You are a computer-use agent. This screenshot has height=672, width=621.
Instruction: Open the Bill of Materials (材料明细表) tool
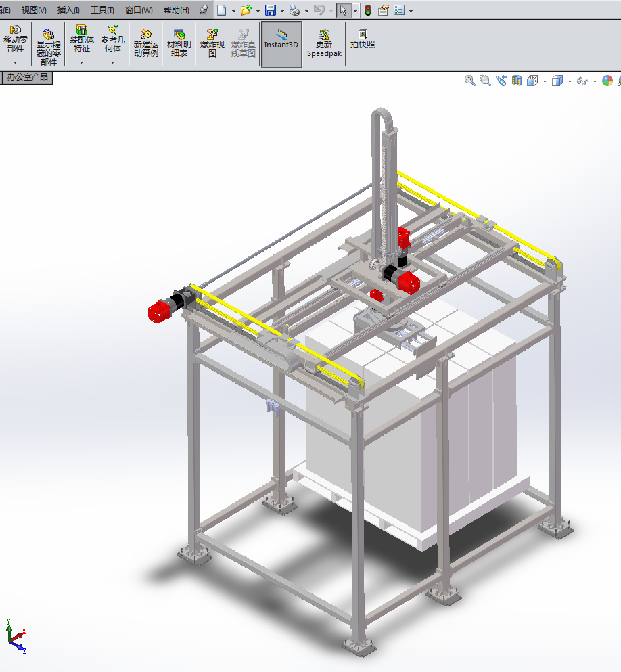(179, 43)
